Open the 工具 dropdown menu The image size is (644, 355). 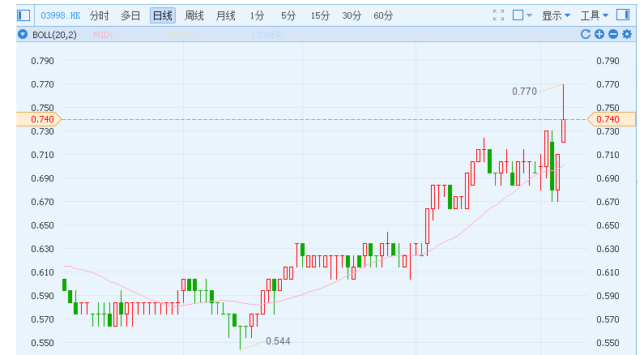pyautogui.click(x=594, y=15)
